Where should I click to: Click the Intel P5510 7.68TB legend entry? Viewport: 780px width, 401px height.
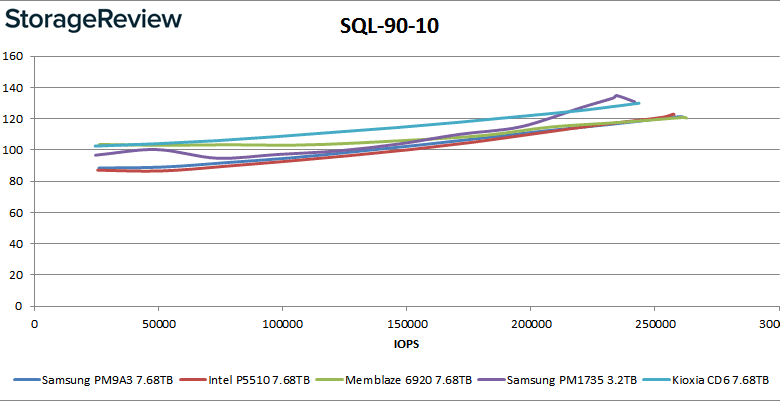pyautogui.click(x=246, y=381)
